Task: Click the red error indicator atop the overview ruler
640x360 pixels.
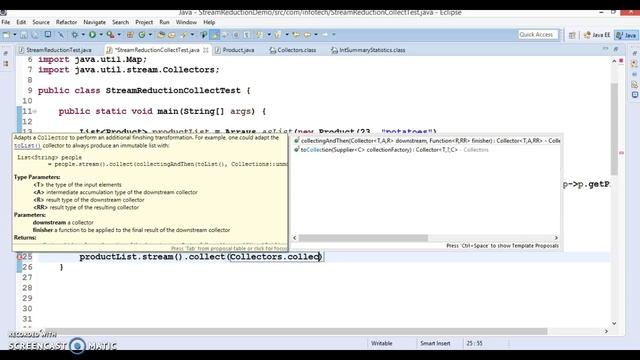Action: point(621,60)
